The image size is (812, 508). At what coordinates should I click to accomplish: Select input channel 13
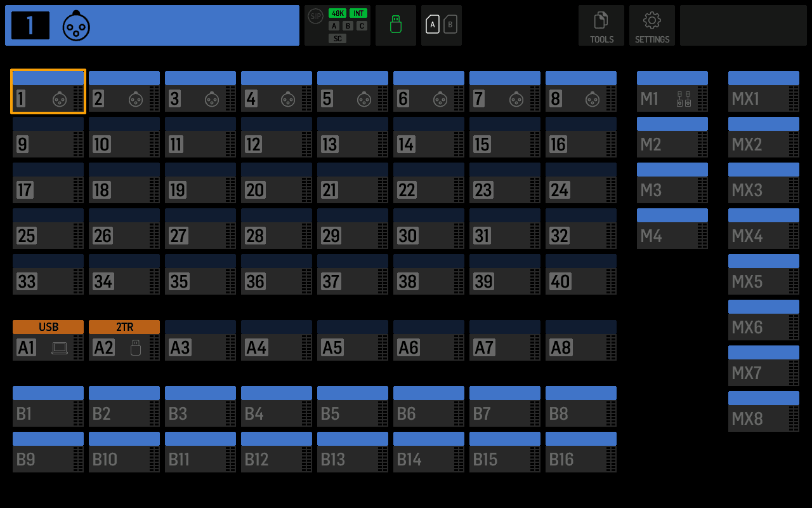(x=353, y=137)
